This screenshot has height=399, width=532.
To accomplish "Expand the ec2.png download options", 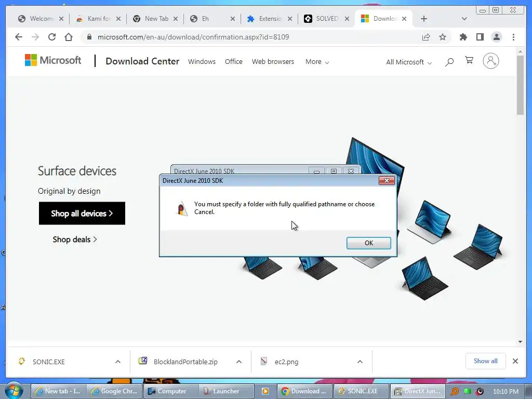I will [x=360, y=362].
